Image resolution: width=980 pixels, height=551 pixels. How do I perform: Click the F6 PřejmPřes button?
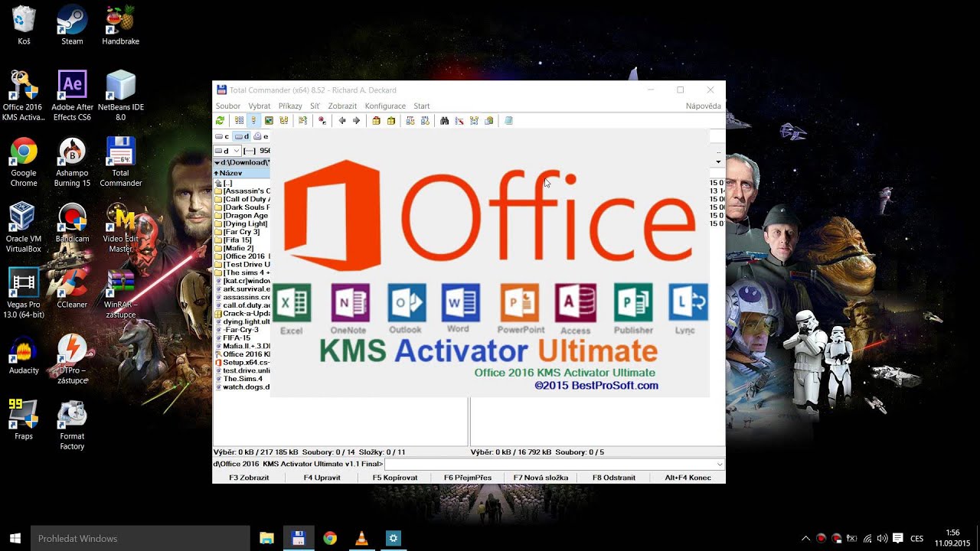(x=468, y=478)
